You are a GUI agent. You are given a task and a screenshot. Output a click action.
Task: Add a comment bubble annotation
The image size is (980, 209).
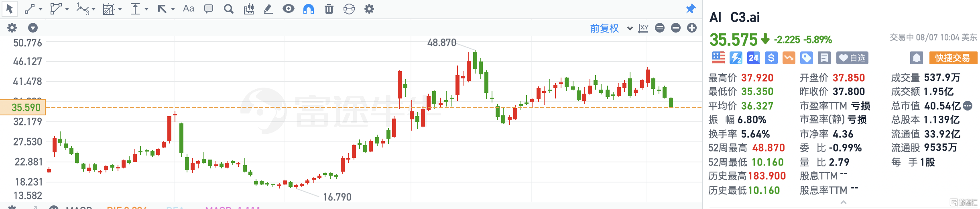(209, 9)
